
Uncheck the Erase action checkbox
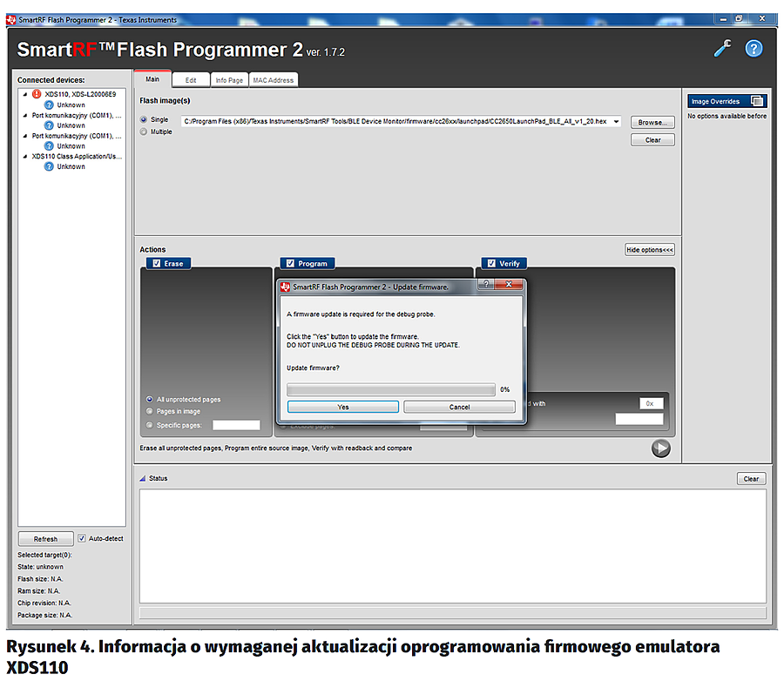(156, 263)
